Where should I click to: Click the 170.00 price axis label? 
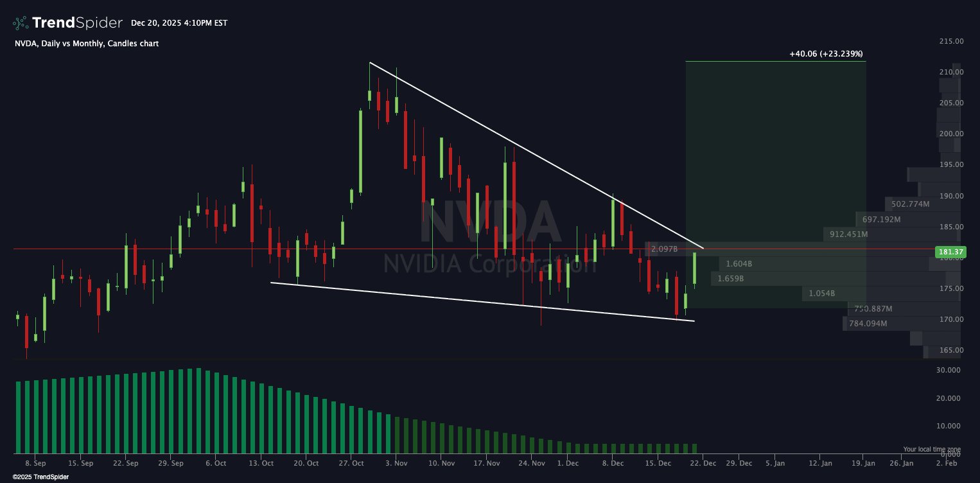[x=951, y=319]
